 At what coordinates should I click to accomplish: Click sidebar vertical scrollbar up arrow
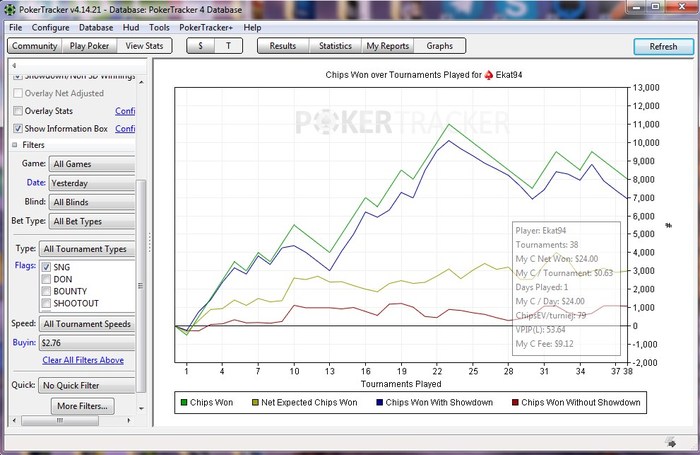pyautogui.click(x=142, y=82)
